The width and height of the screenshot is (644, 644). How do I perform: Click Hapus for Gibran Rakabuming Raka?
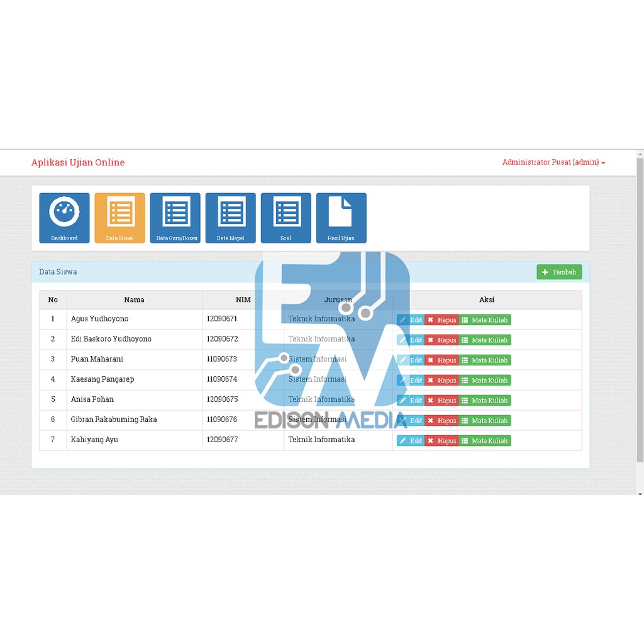(x=441, y=421)
